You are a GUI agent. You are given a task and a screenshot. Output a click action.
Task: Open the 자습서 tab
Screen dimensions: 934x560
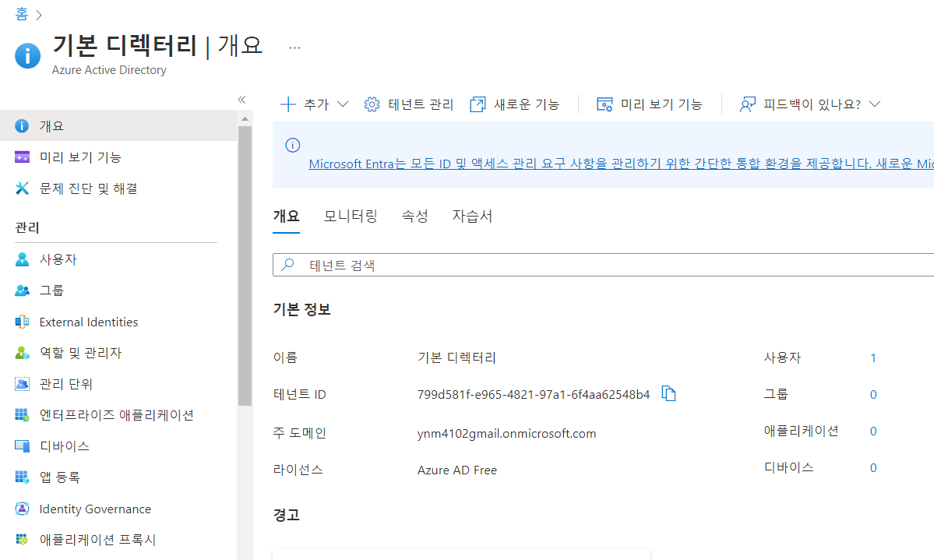pos(472,217)
